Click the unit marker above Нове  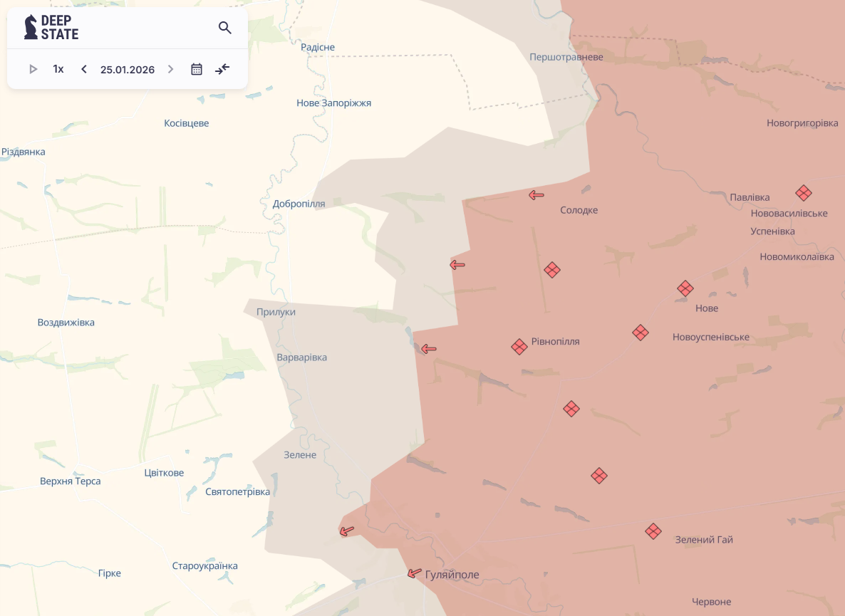tap(685, 288)
